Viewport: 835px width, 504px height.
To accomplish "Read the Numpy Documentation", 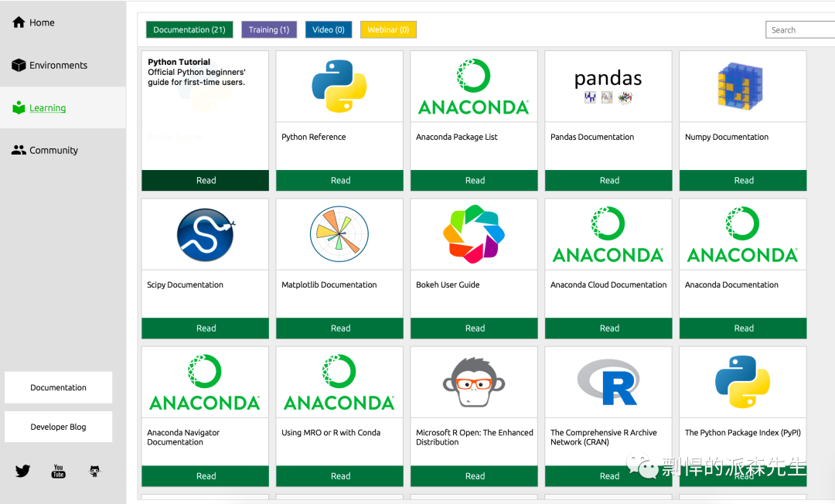I will pyautogui.click(x=743, y=180).
